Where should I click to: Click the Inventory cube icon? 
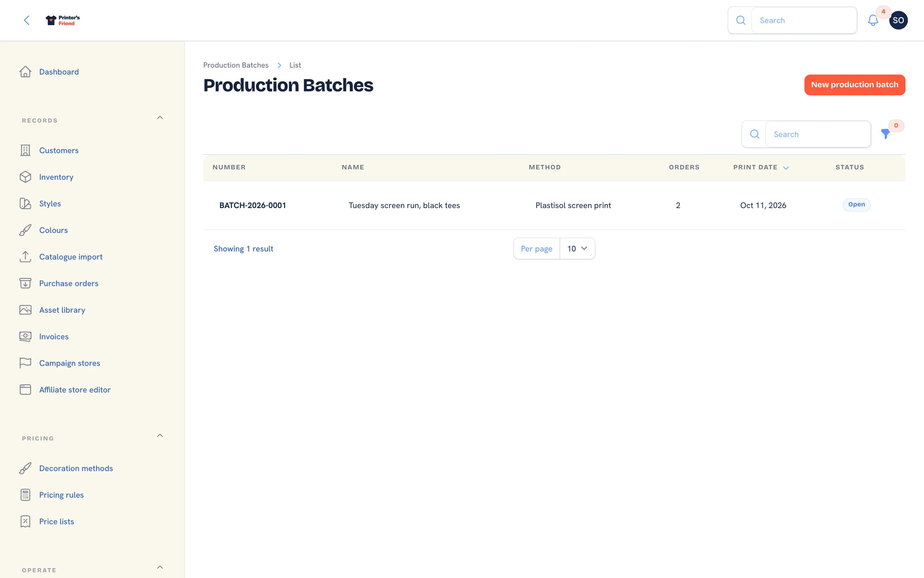tap(25, 177)
